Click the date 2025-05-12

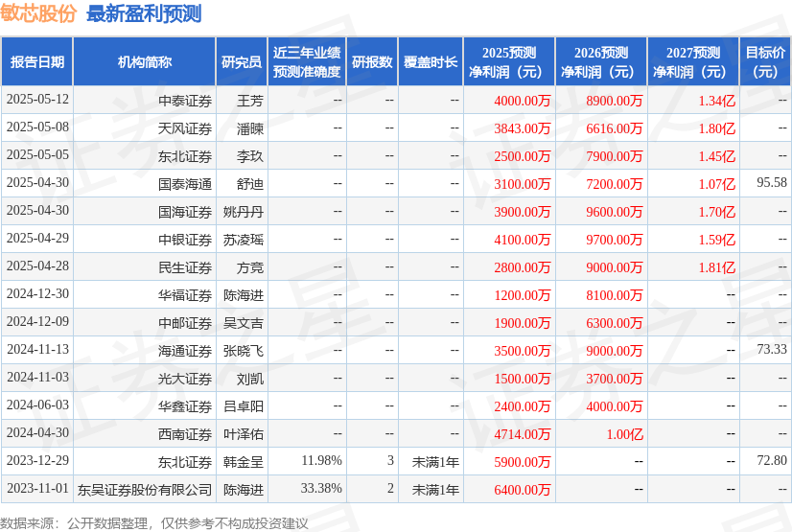point(37,100)
